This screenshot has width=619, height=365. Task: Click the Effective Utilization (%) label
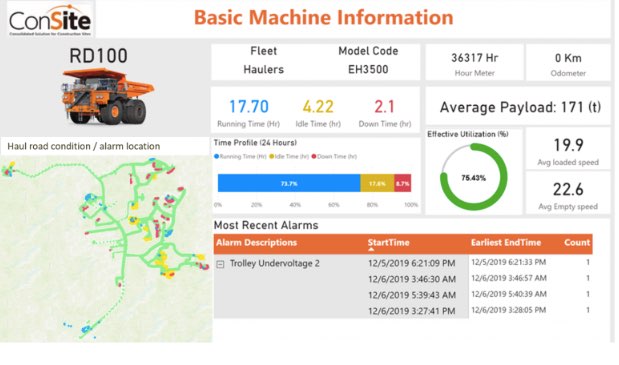pyautogui.click(x=468, y=134)
